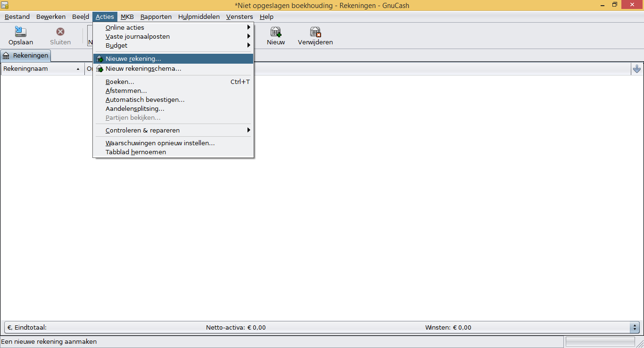Click the icon beside Nieuw rekeningschema

pyautogui.click(x=99, y=69)
